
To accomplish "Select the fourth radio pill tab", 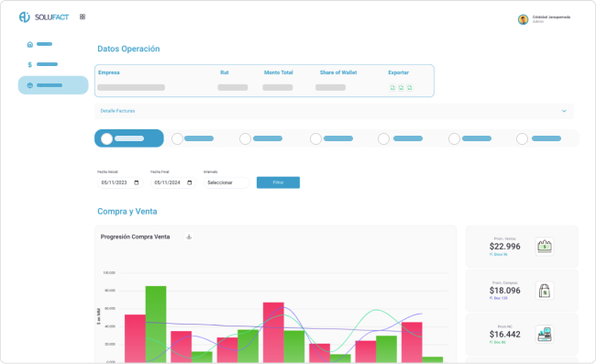I will pyautogui.click(x=331, y=138).
